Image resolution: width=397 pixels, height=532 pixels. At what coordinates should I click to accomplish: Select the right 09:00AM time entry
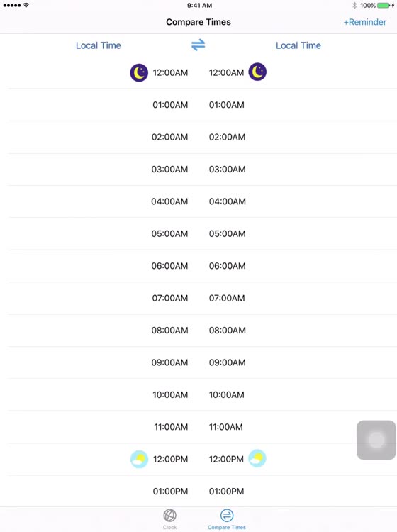(227, 362)
